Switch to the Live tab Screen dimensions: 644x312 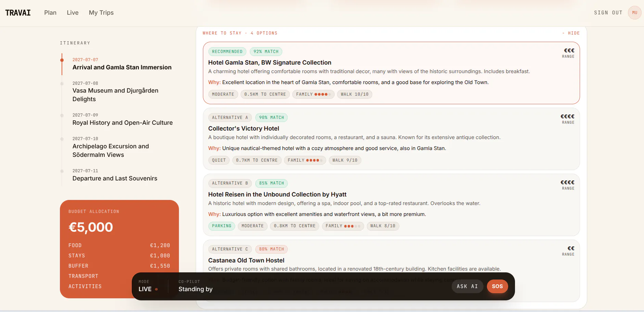73,13
